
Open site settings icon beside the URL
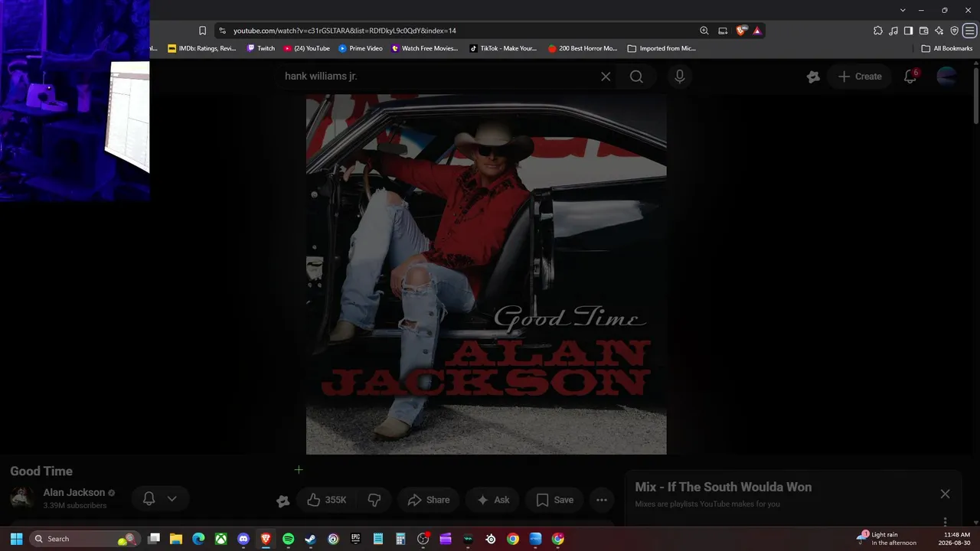tap(222, 31)
